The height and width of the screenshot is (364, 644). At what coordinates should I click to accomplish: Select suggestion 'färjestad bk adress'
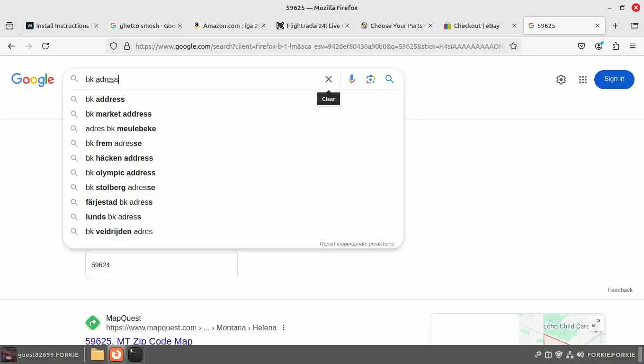pyautogui.click(x=233, y=202)
